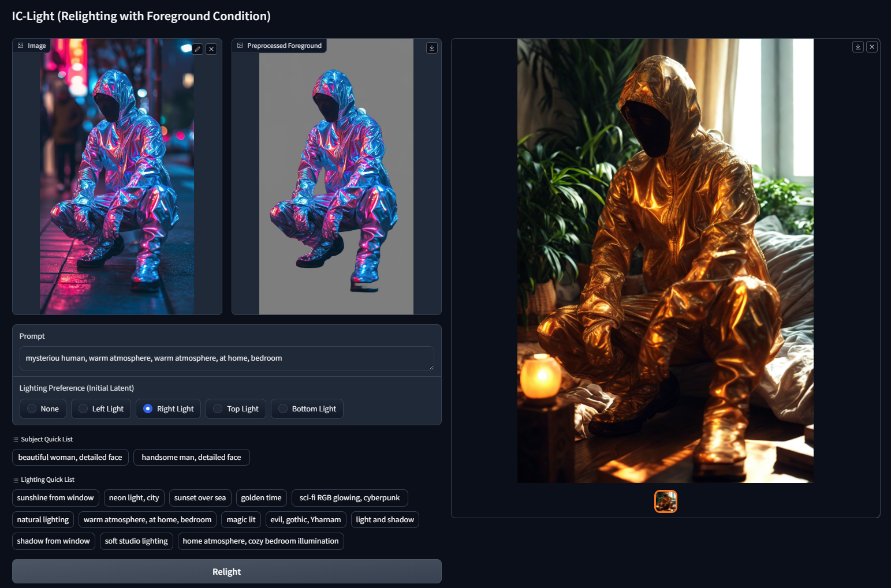Apply 'sunset over sea' lighting preset
The height and width of the screenshot is (588, 891).
coord(200,498)
